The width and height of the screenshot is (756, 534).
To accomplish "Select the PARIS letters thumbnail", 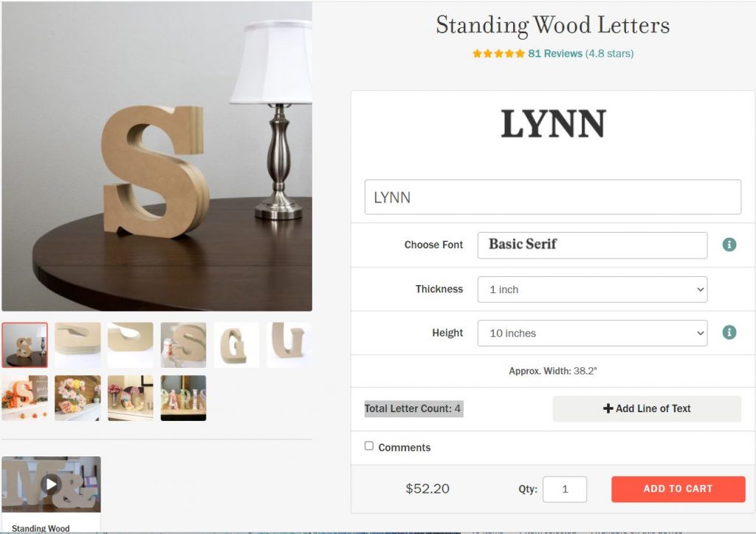I will [183, 398].
